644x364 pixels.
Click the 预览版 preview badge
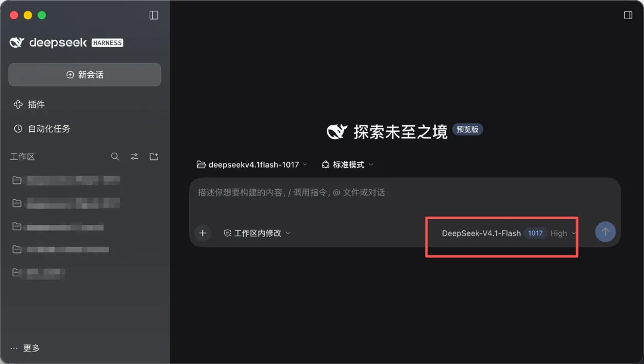pos(467,129)
